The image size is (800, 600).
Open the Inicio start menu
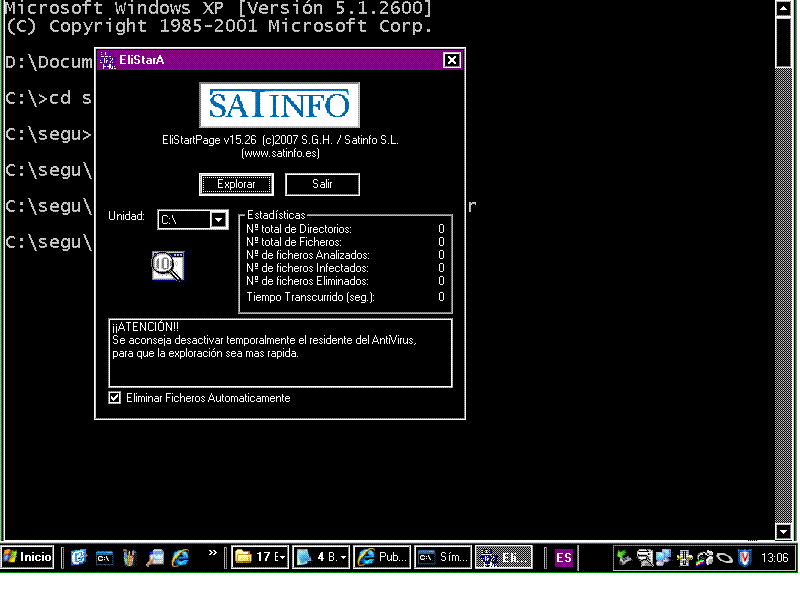click(28, 557)
